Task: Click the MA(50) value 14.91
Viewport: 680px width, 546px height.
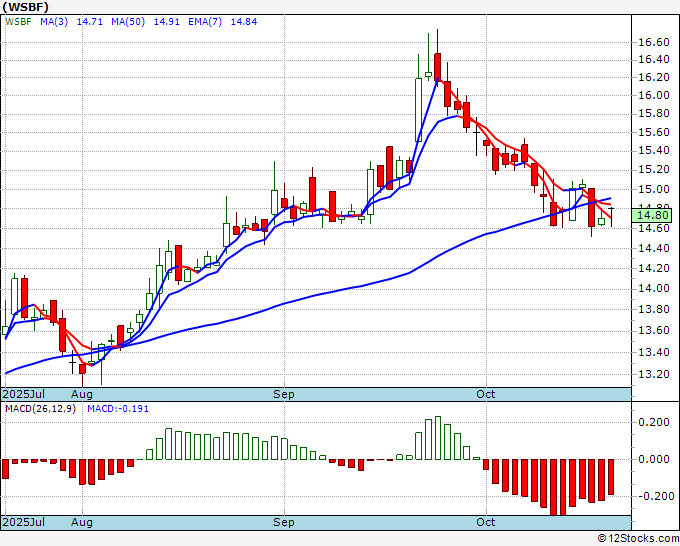Action: (167, 21)
